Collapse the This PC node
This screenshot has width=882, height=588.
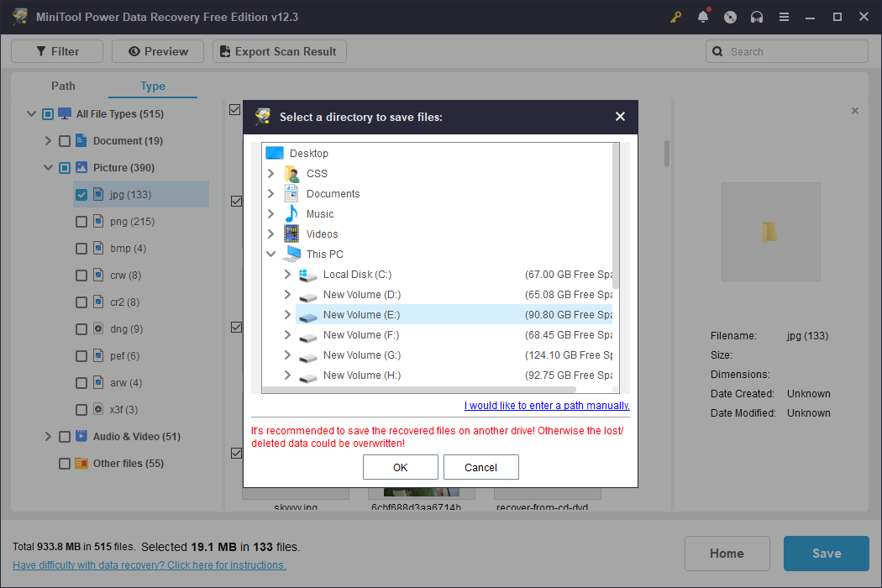pos(270,255)
